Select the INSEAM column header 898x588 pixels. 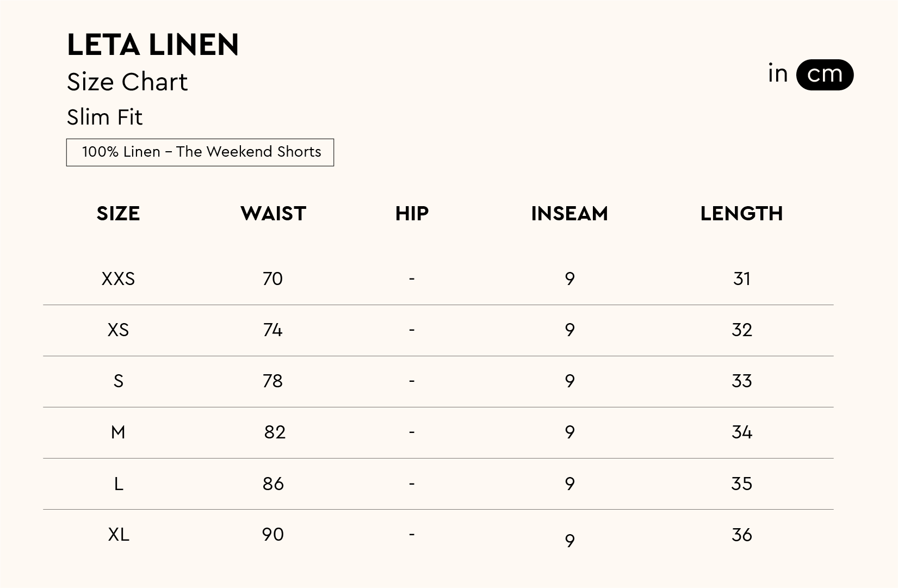tap(569, 214)
